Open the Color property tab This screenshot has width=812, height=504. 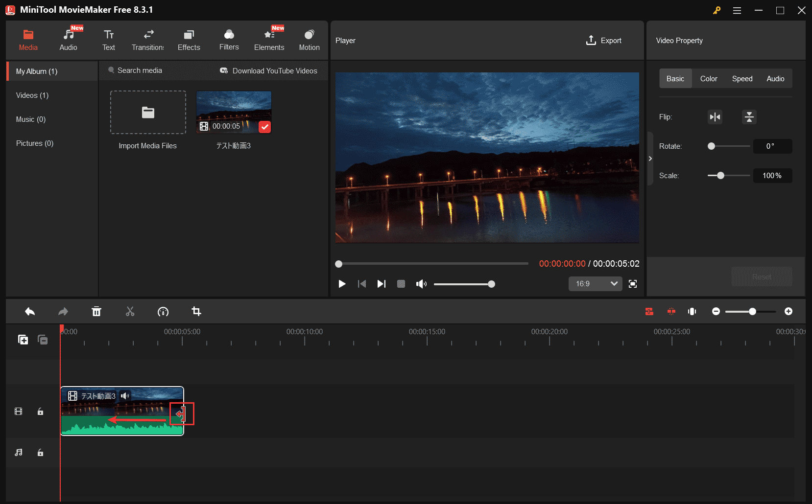pyautogui.click(x=708, y=79)
